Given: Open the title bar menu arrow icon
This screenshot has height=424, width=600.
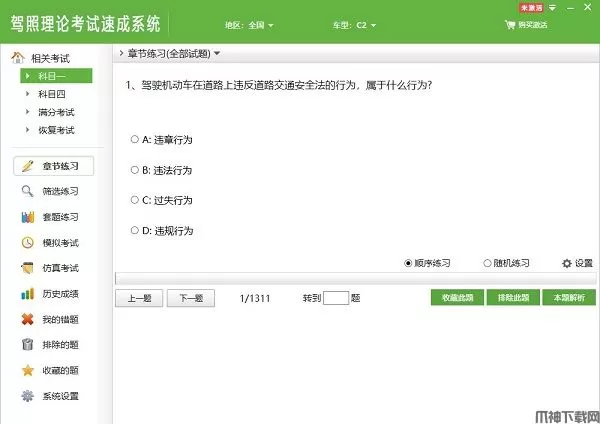Looking at the screenshot, I should pyautogui.click(x=553, y=8).
